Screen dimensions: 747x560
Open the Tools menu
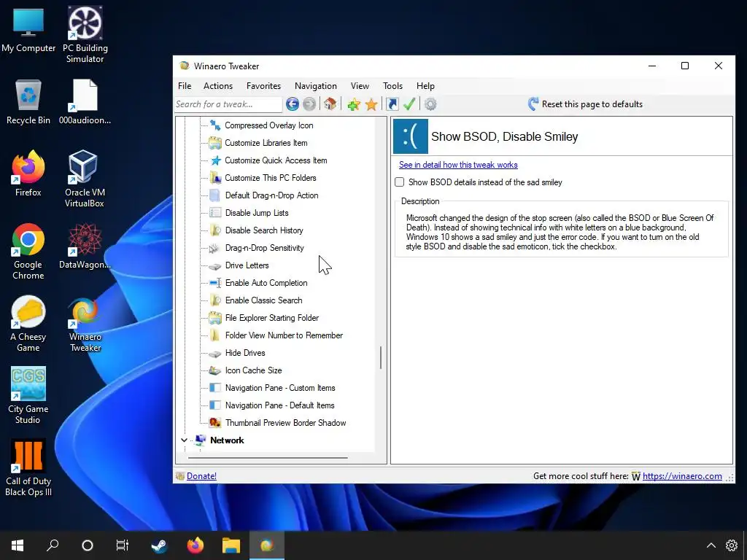(392, 86)
